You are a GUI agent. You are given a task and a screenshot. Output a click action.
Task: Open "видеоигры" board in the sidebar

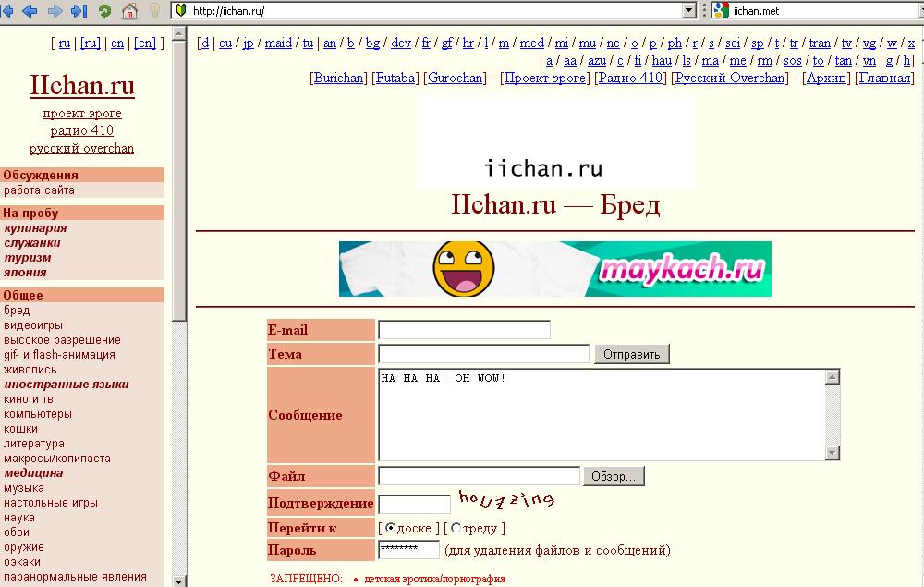coord(33,325)
